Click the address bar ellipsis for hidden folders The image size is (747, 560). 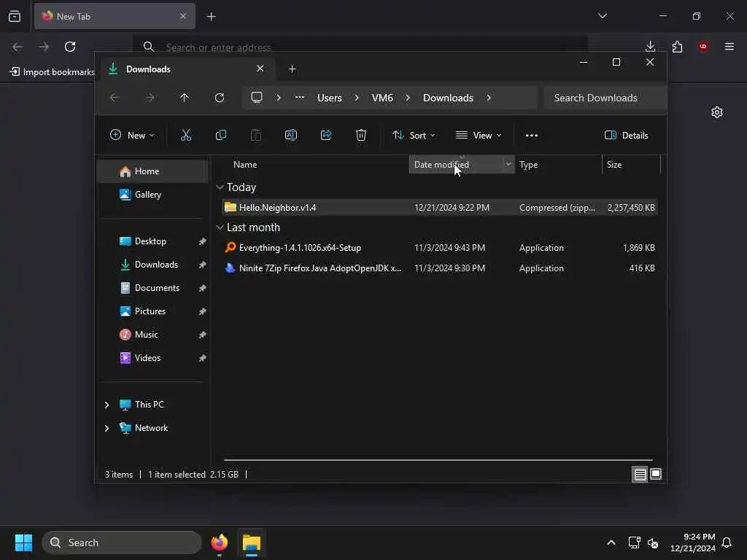pos(300,97)
